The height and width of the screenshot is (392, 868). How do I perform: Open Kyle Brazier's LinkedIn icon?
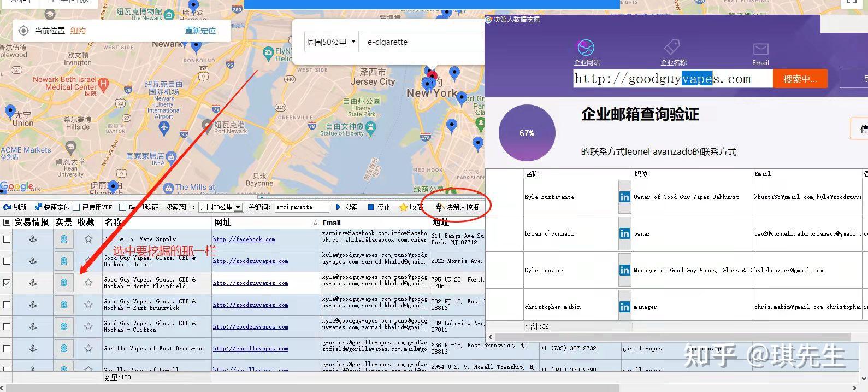coord(625,270)
